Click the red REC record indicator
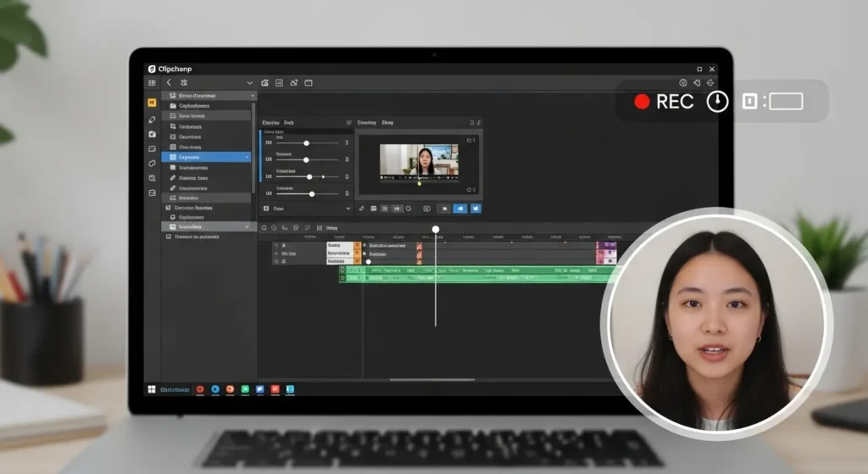Image resolution: width=868 pixels, height=474 pixels. click(642, 102)
